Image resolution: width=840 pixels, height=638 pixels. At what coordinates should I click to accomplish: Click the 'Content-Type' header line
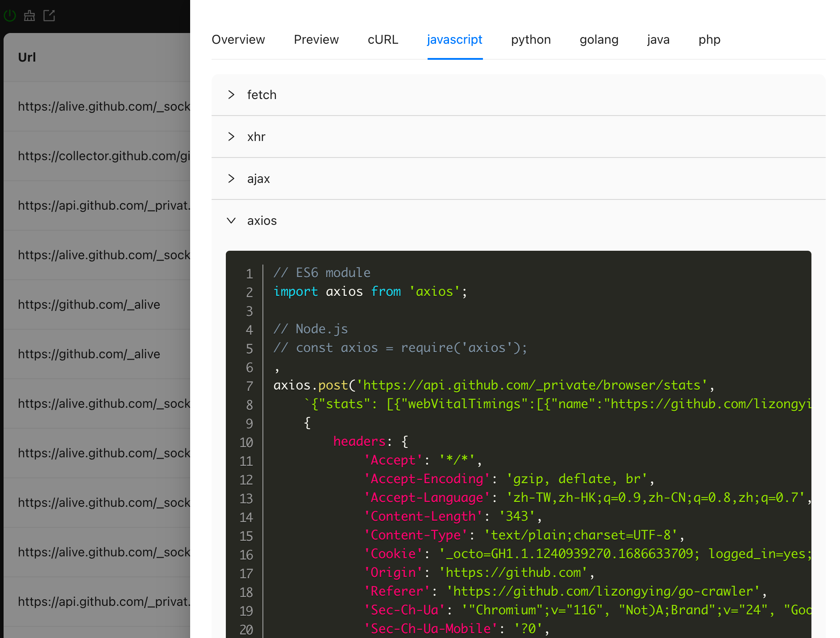tap(524, 535)
